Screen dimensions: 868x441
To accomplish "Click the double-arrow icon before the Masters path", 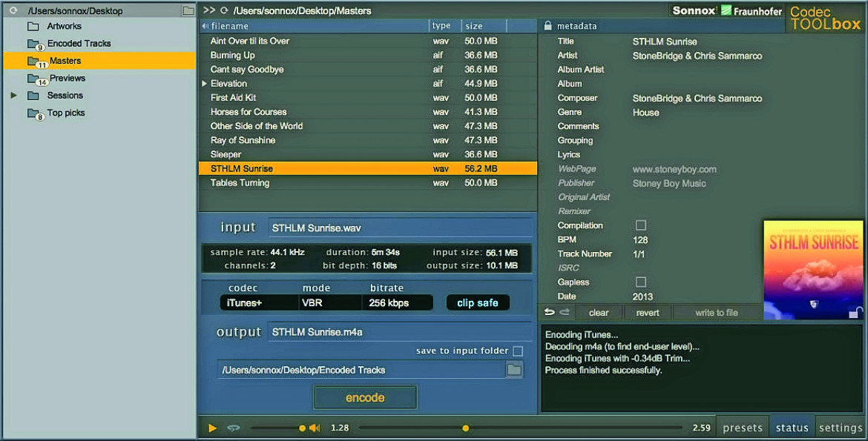I will coord(208,10).
